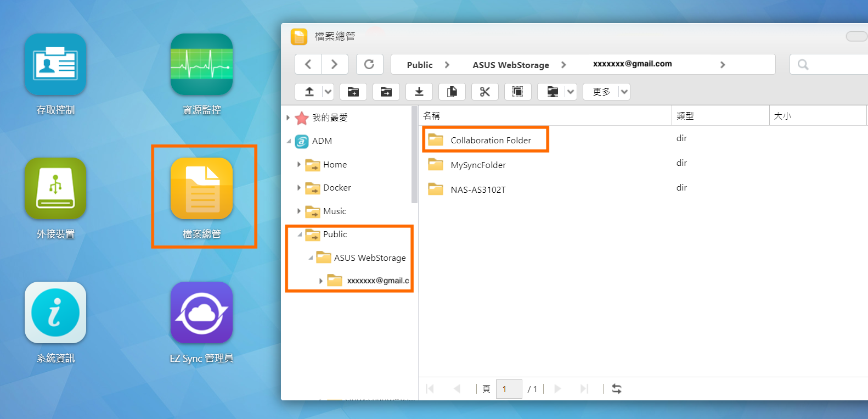Select 我的最愛 in the folder tree
This screenshot has width=868, height=419.
330,118
